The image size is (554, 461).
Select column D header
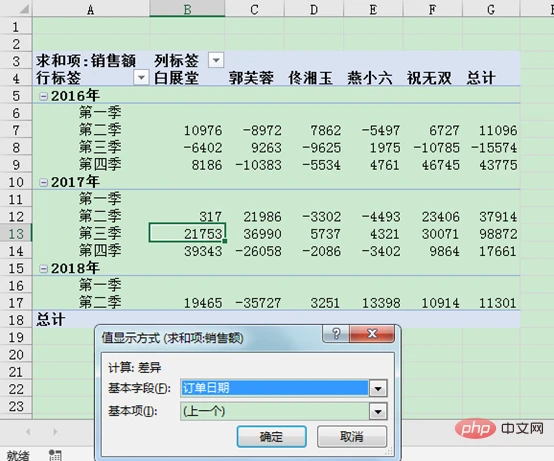click(314, 9)
